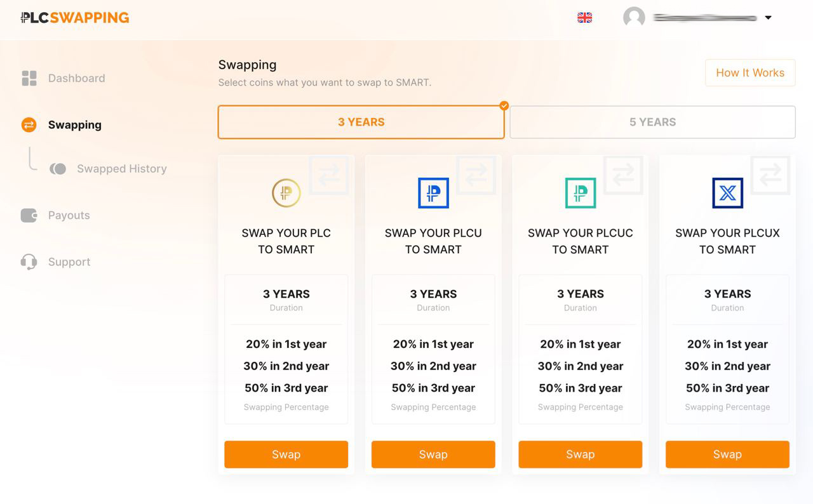Expand the user account dropdown arrow
Image resolution: width=813 pixels, height=504 pixels.
(x=768, y=18)
